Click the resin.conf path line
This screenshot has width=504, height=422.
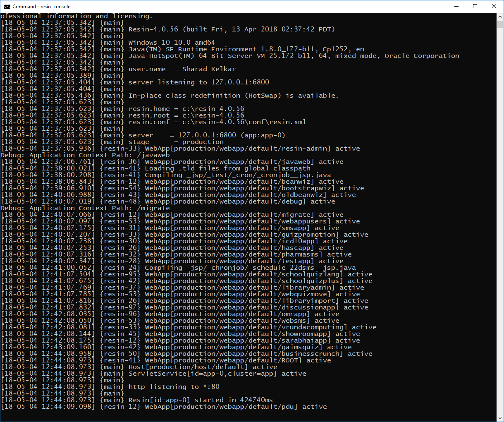pos(217,122)
